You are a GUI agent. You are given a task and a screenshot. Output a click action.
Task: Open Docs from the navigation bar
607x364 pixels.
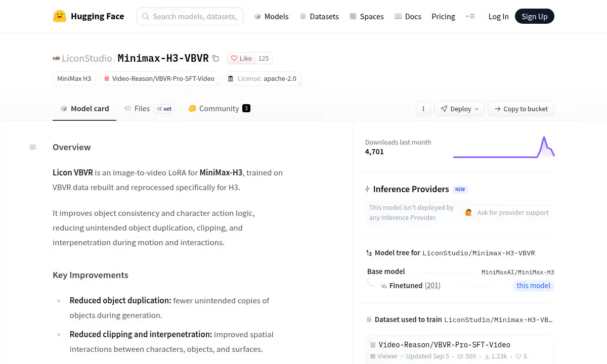click(408, 16)
